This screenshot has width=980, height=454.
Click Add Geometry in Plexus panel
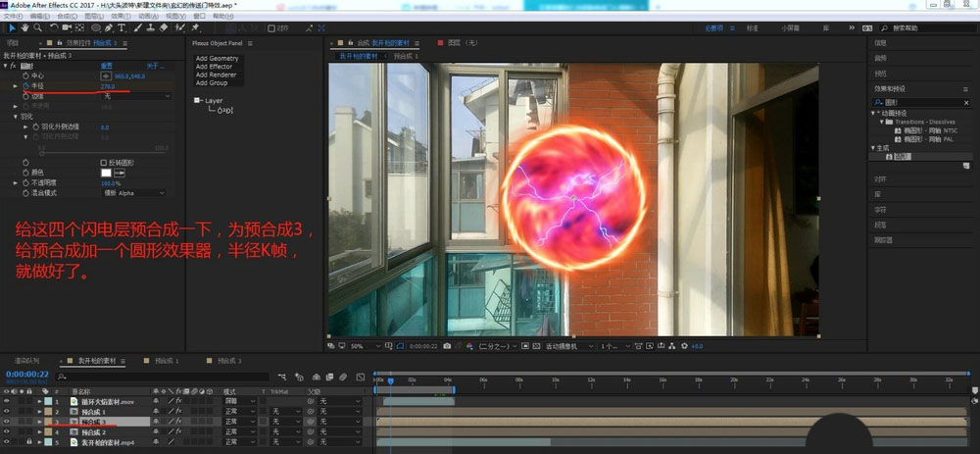(217, 59)
